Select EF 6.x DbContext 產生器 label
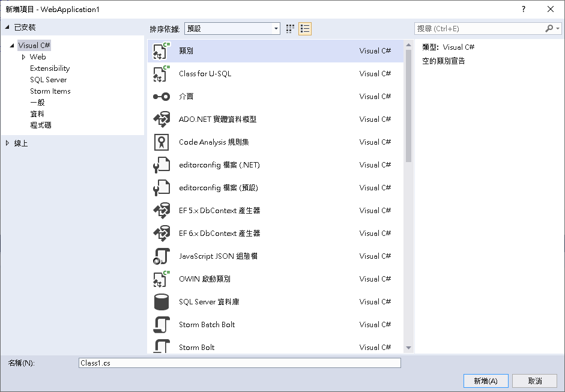This screenshot has width=565, height=392. (x=219, y=234)
